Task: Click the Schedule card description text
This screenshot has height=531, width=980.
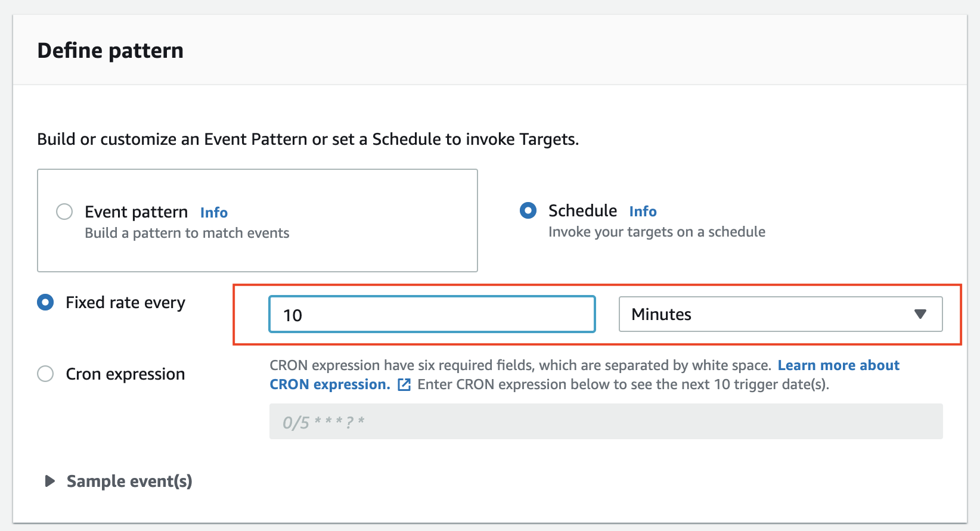Action: coord(656,232)
